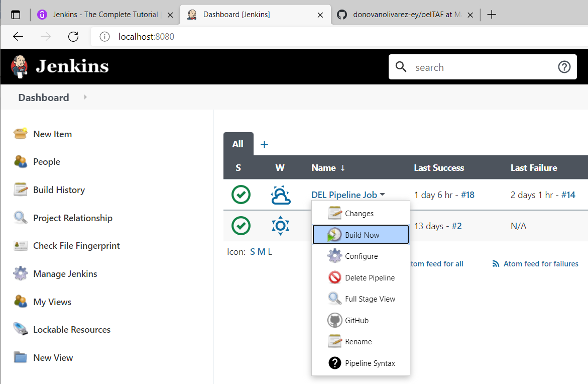Click the Delete Pipeline prohibited icon
Image resolution: width=588 pixels, height=384 pixels.
[x=334, y=277]
